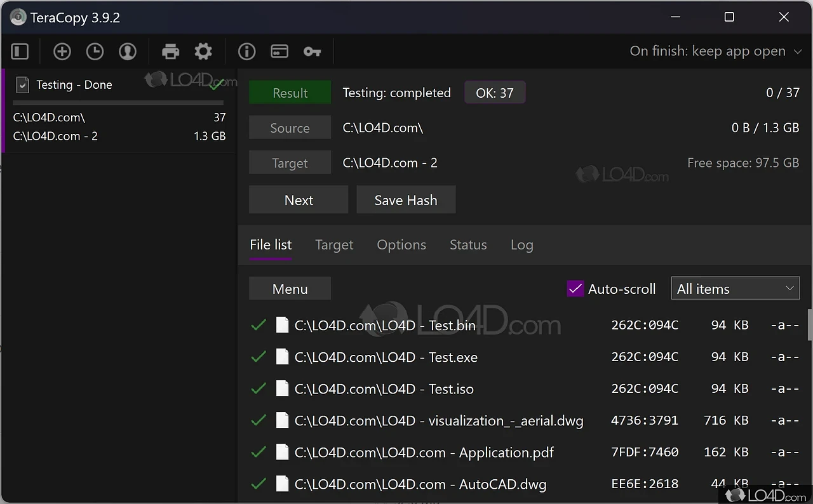
Task: View app info with the info icon
Action: pos(246,51)
